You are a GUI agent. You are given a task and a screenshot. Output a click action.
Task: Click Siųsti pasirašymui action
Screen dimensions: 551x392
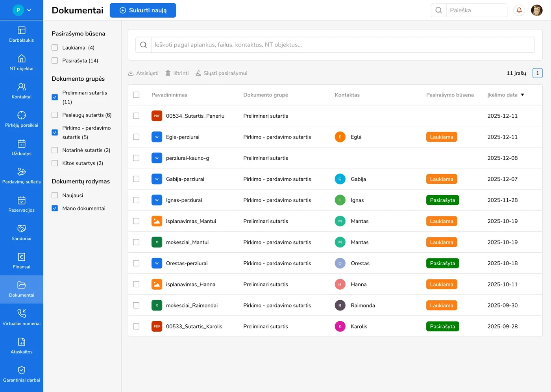click(x=222, y=73)
